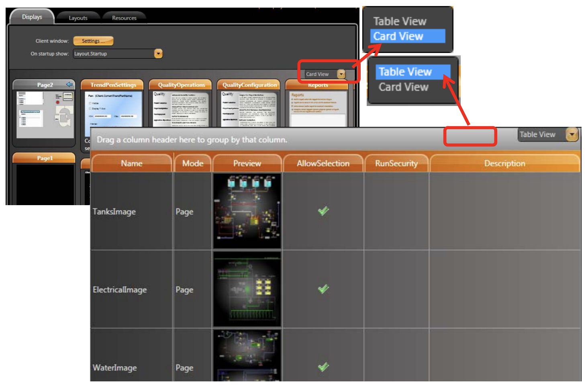This screenshot has height=387, width=588.
Task: Switch to the Displays tab
Action: (x=32, y=17)
